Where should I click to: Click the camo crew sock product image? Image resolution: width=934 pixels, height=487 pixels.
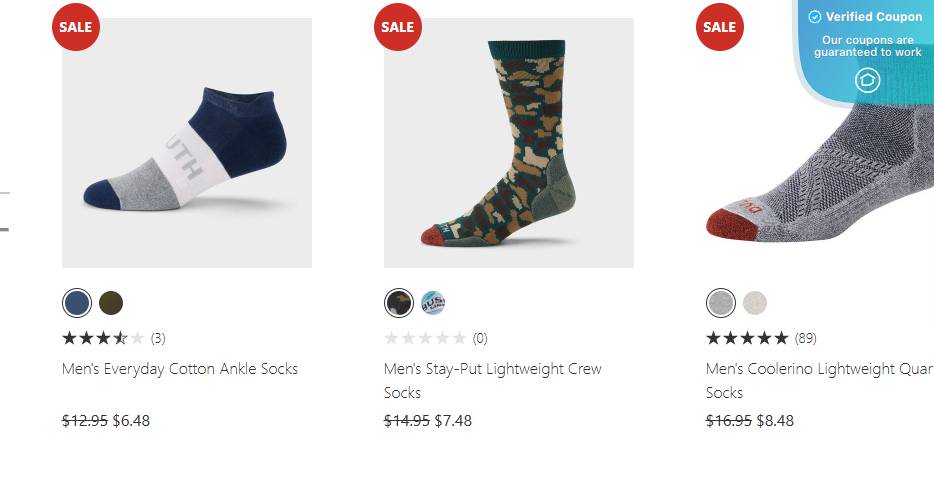click(x=509, y=143)
